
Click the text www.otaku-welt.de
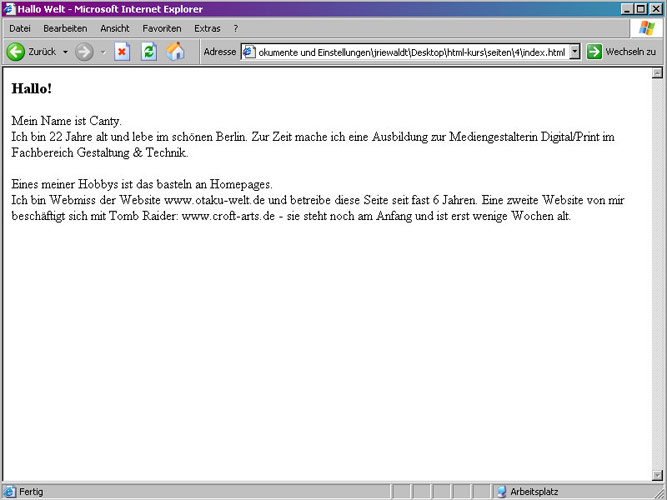click(214, 200)
